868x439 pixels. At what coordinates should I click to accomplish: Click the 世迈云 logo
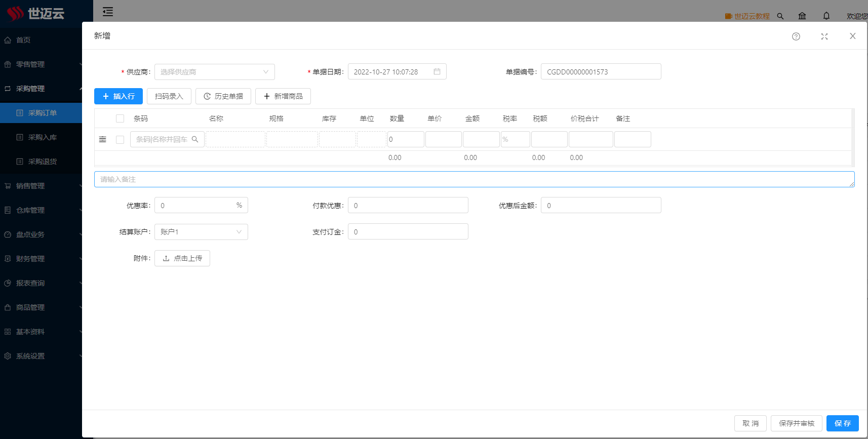click(35, 13)
